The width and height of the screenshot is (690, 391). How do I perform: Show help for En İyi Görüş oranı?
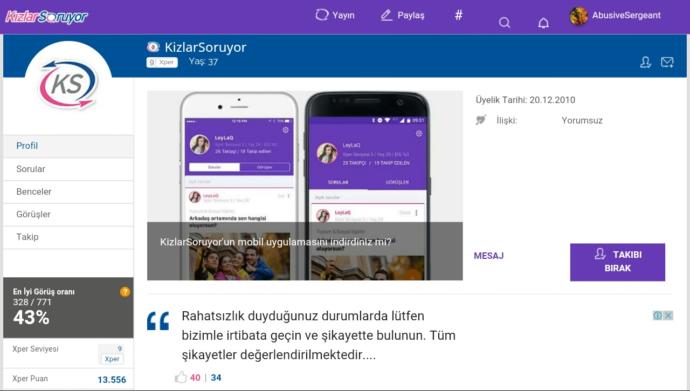(x=125, y=292)
